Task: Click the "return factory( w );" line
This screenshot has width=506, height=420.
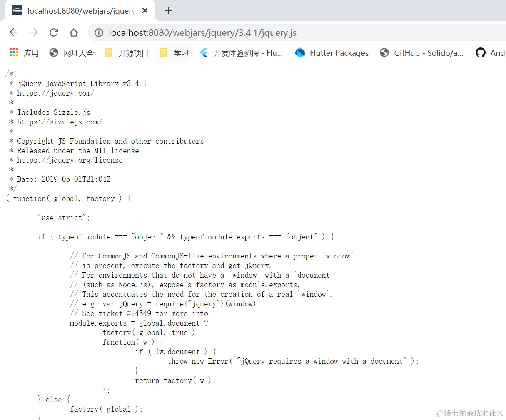Action: coord(175,380)
